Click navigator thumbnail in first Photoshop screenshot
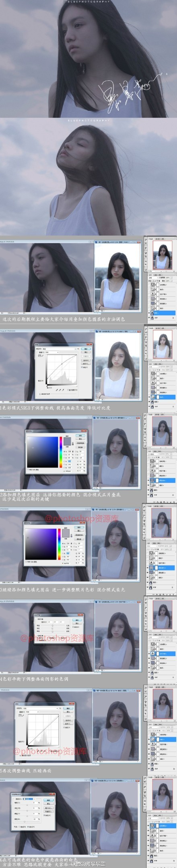 click(x=163, y=255)
